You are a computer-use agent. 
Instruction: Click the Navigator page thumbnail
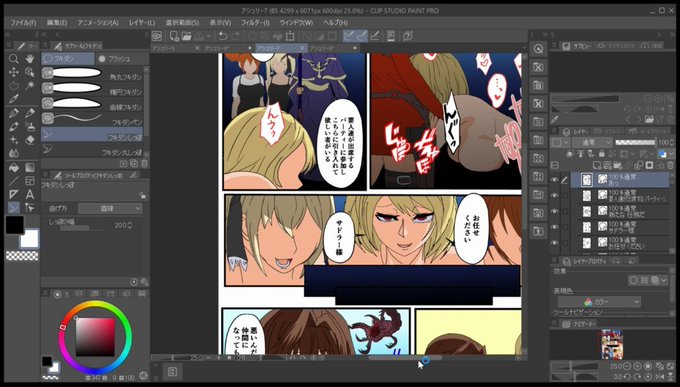coord(612,344)
